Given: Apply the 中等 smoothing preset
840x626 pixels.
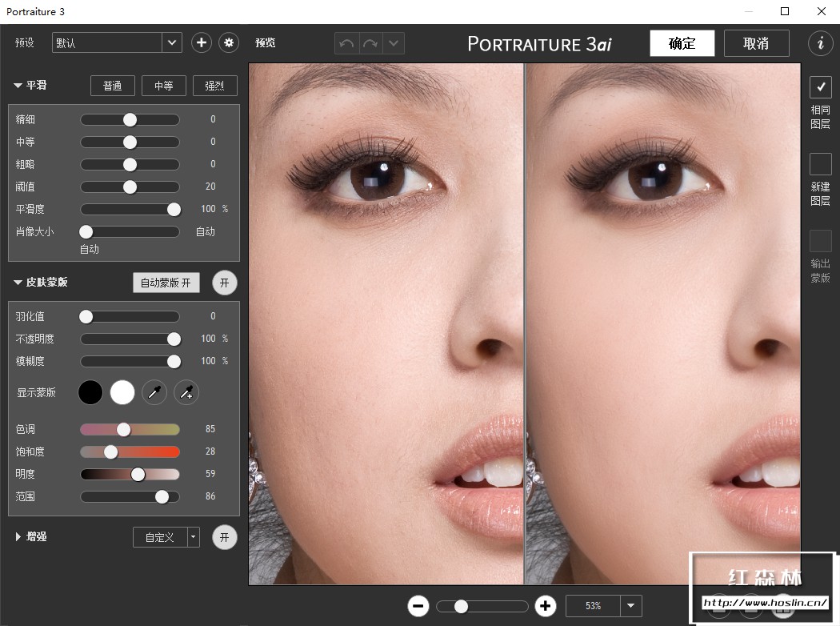Looking at the screenshot, I should coord(163,86).
